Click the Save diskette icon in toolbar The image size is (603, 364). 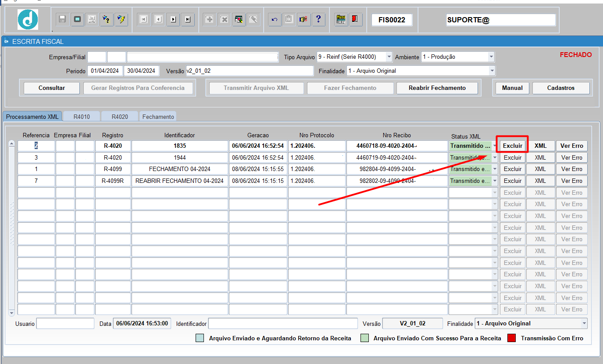[x=62, y=19]
